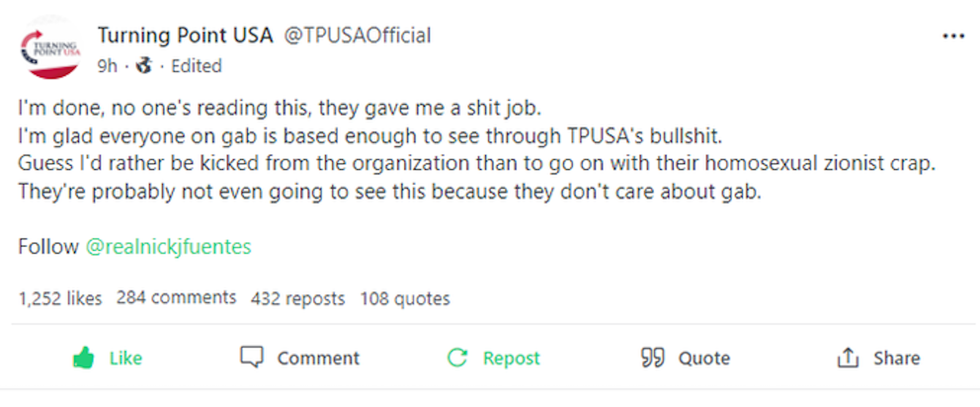Select the Quote text button
The image size is (980, 407).
tap(704, 358)
